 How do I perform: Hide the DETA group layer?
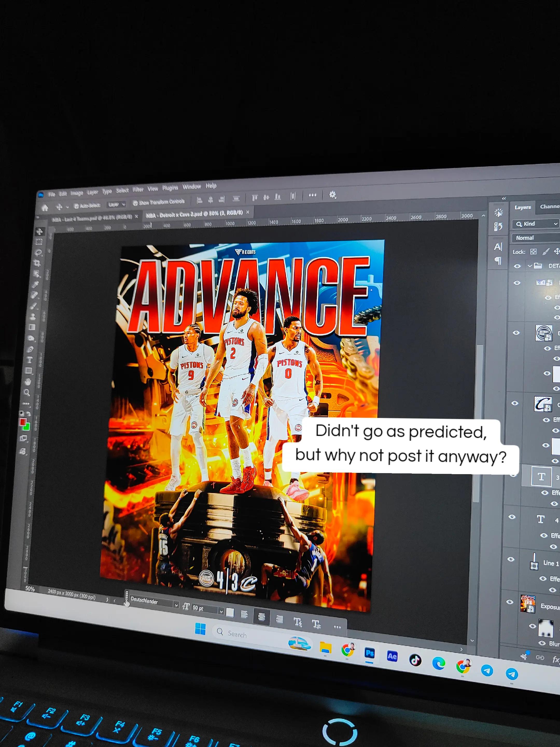(x=517, y=266)
